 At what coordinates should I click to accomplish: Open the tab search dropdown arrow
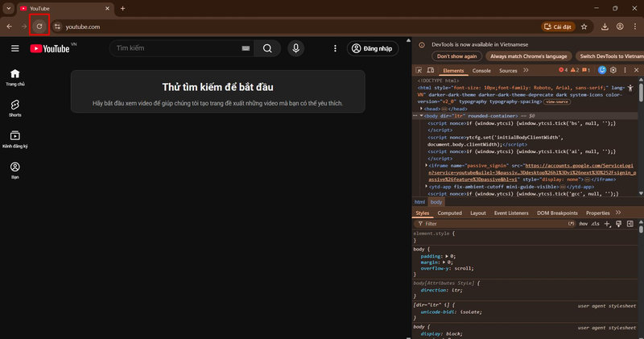[9, 8]
